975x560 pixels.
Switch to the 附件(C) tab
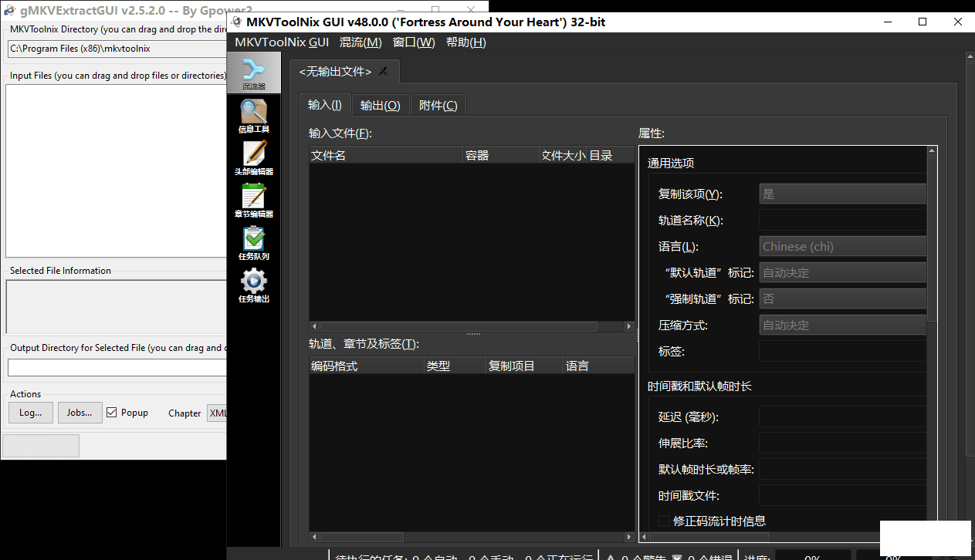click(x=438, y=106)
